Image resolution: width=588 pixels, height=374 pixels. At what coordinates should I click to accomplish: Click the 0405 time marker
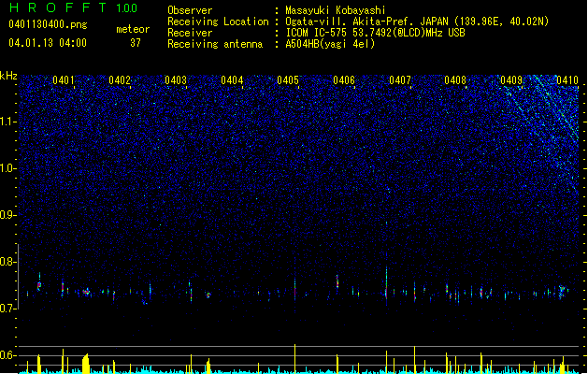coord(288,80)
